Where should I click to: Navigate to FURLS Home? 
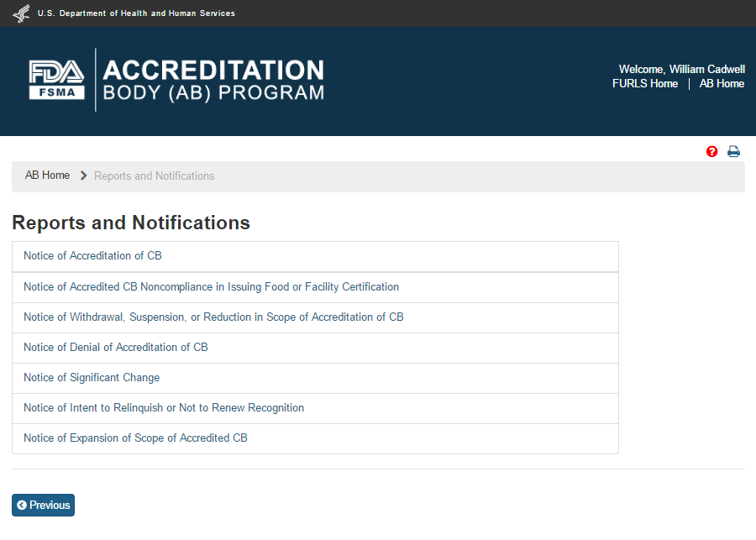click(x=645, y=84)
